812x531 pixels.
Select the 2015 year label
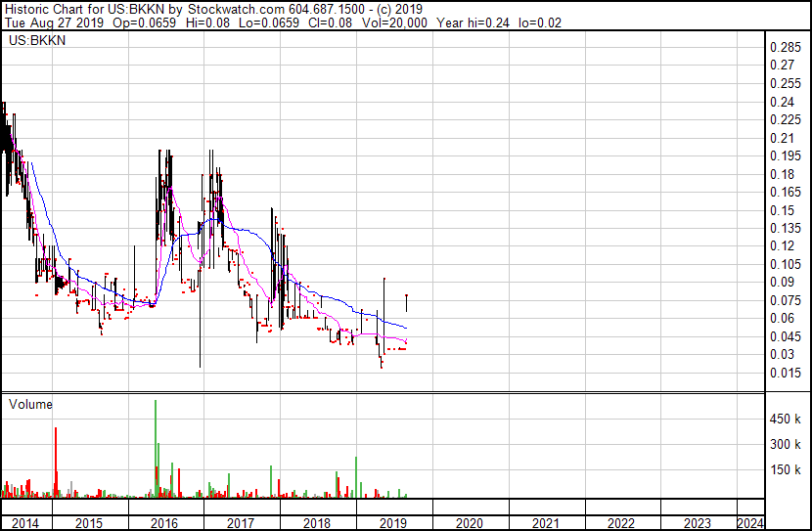(89, 523)
